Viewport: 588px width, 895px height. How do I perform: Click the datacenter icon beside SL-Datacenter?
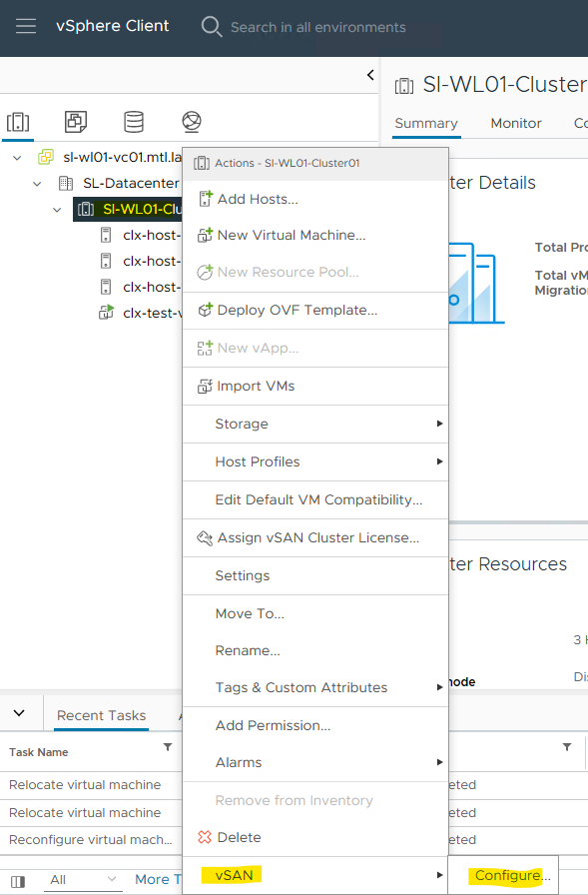[66, 183]
